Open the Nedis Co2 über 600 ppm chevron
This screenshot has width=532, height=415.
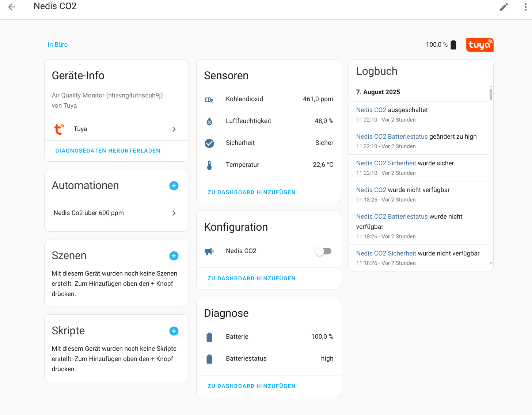174,213
